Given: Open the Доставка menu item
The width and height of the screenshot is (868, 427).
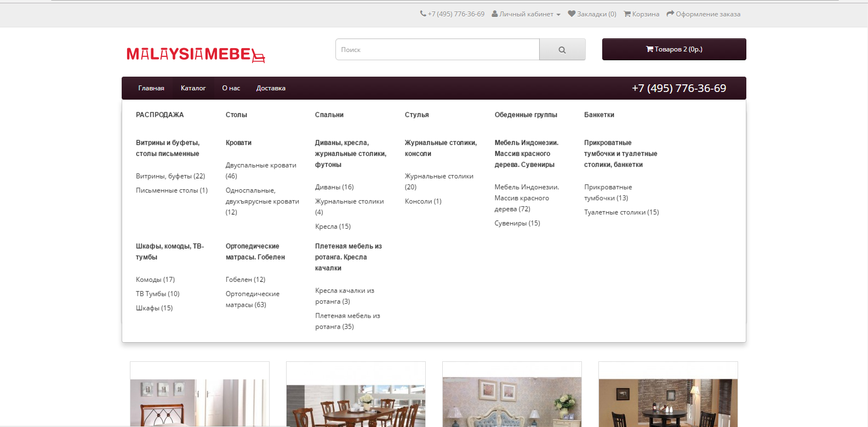Looking at the screenshot, I should click(271, 88).
